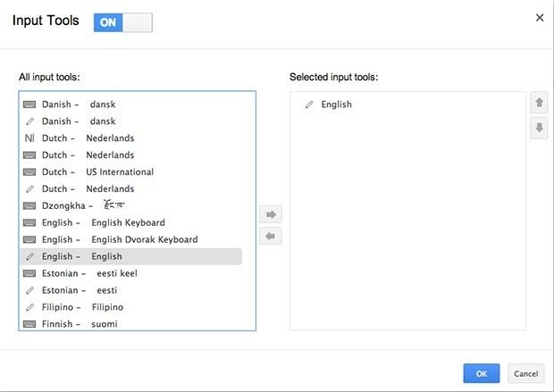This screenshot has width=554, height=392.
Task: Choose Estonian eesti keel keyboard
Action: (x=131, y=273)
